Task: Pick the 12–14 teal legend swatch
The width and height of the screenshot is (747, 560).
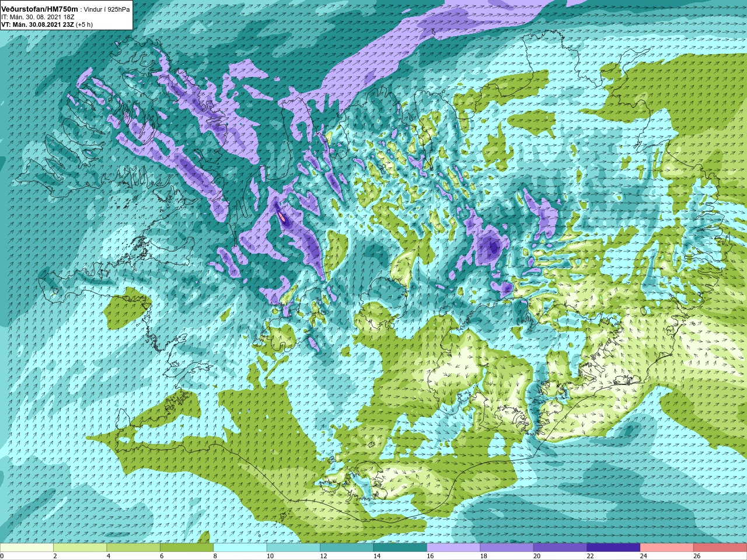Action: [347, 548]
